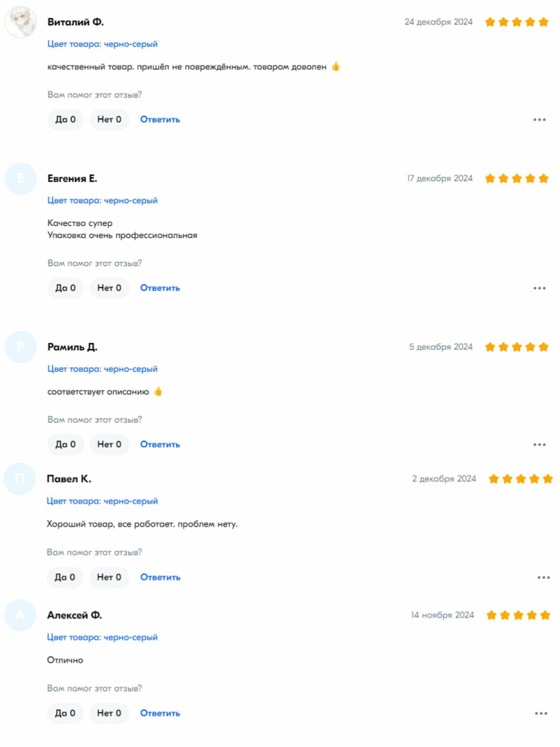
Task: Vote Да on Рамиль Д. review
Action: tap(66, 444)
